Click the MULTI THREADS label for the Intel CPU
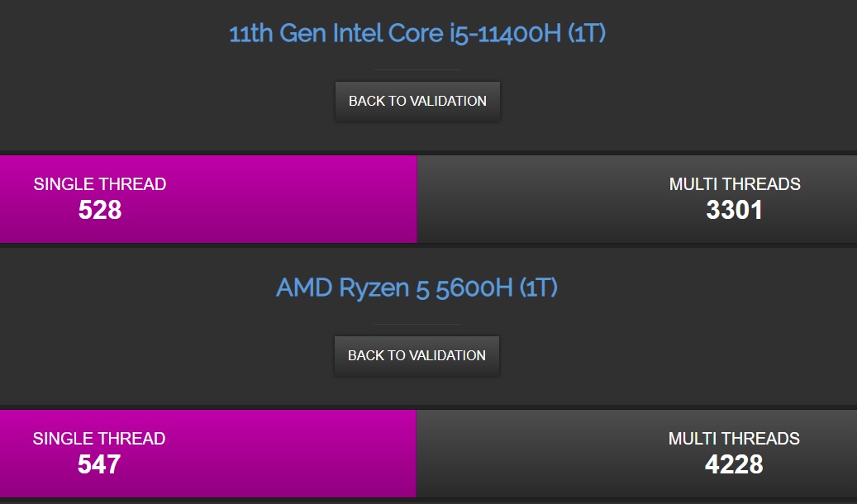Screen dimensions: 857x504 [736, 184]
